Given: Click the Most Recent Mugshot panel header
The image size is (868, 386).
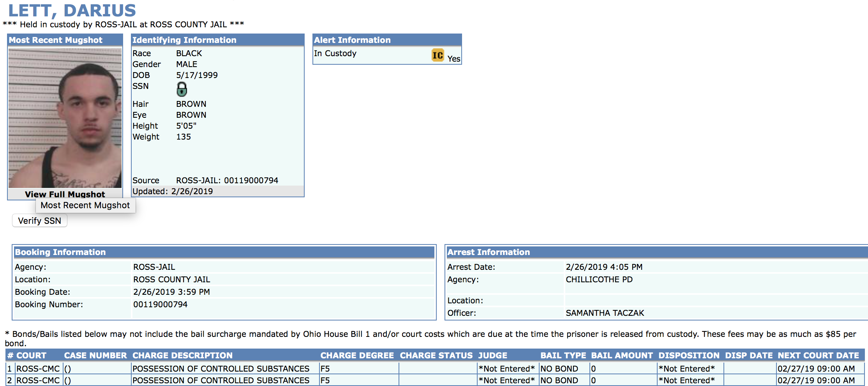Looking at the screenshot, I should pos(65,40).
